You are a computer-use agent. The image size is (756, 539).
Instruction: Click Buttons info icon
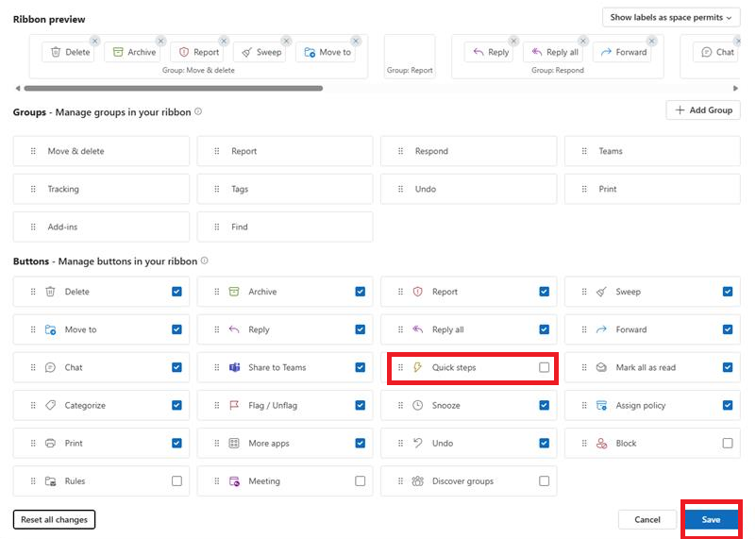pyautogui.click(x=205, y=261)
